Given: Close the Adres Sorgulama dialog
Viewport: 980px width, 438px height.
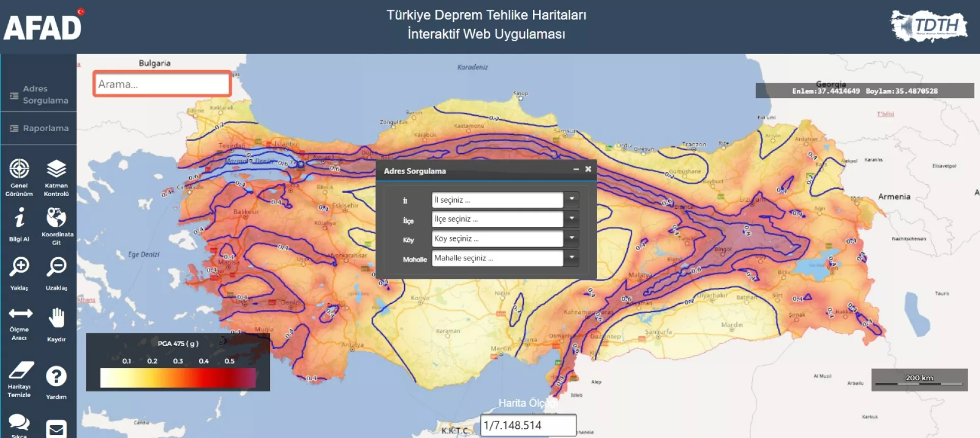Looking at the screenshot, I should point(588,169).
